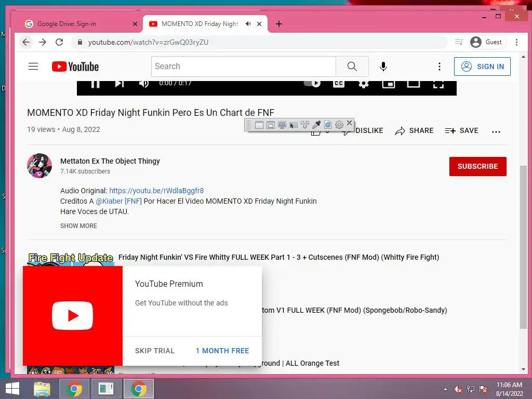
Task: Choose the web page capture icon
Action: (328, 125)
